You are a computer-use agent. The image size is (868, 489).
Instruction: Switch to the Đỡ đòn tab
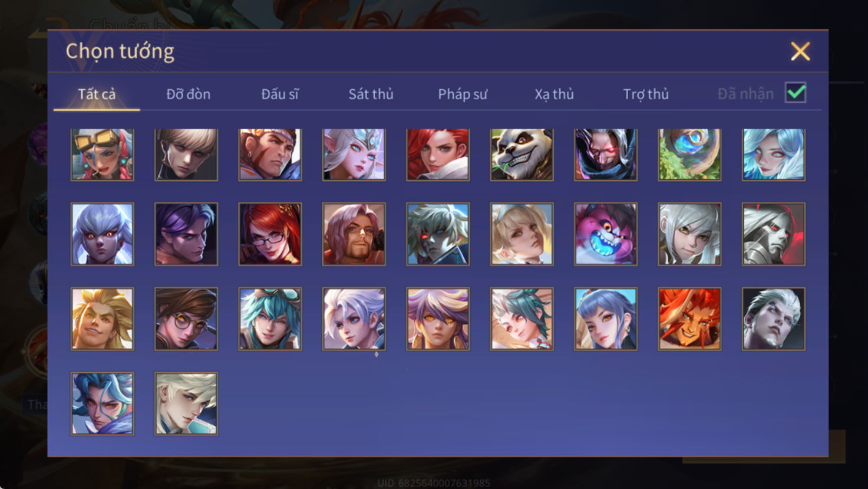point(188,94)
